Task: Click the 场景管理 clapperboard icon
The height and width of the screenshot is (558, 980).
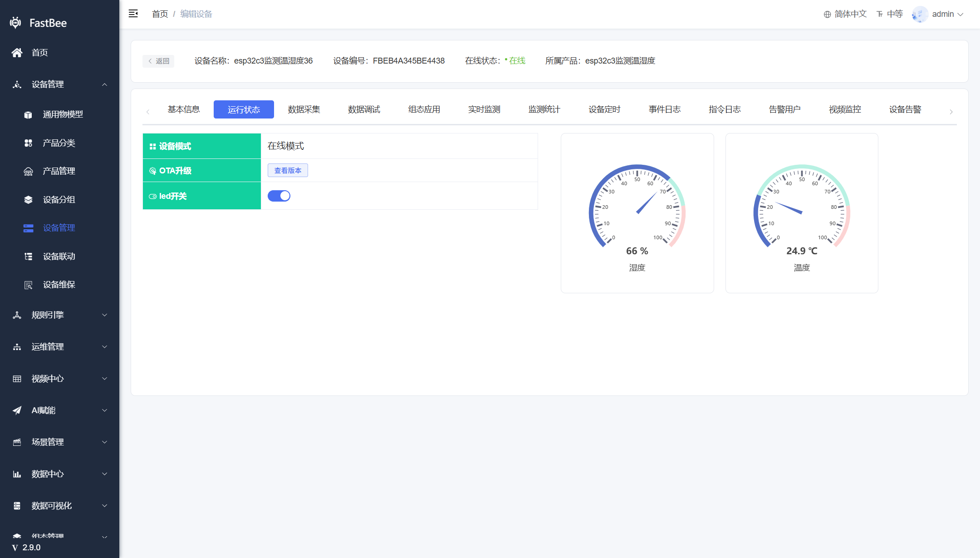Action: (17, 442)
